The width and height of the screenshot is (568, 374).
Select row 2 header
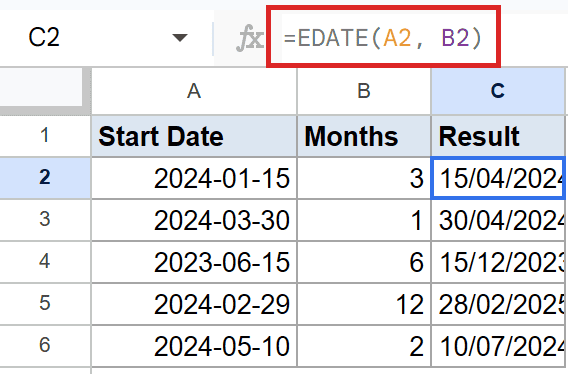45,178
